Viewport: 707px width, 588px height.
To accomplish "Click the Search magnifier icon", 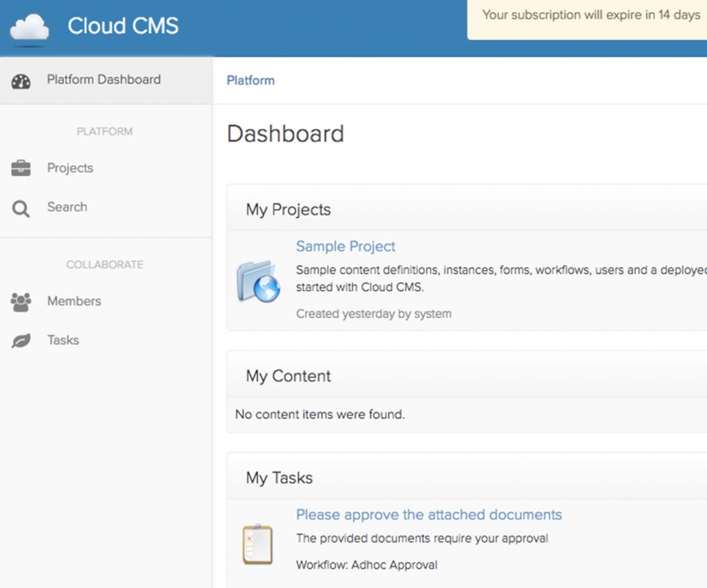I will click(x=20, y=207).
